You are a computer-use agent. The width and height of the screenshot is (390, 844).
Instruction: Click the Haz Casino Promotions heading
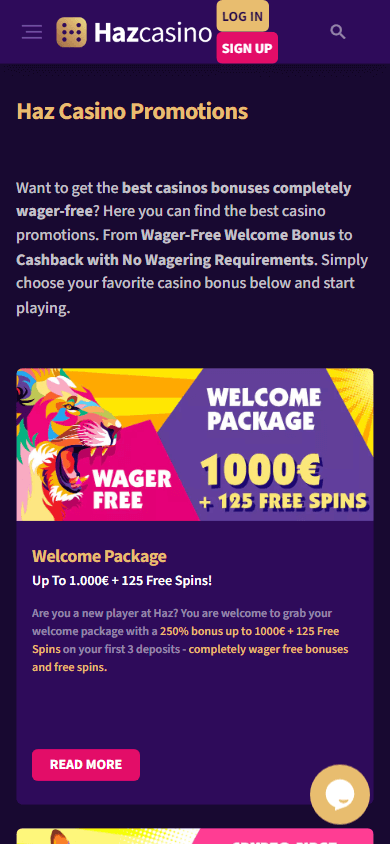(132, 112)
